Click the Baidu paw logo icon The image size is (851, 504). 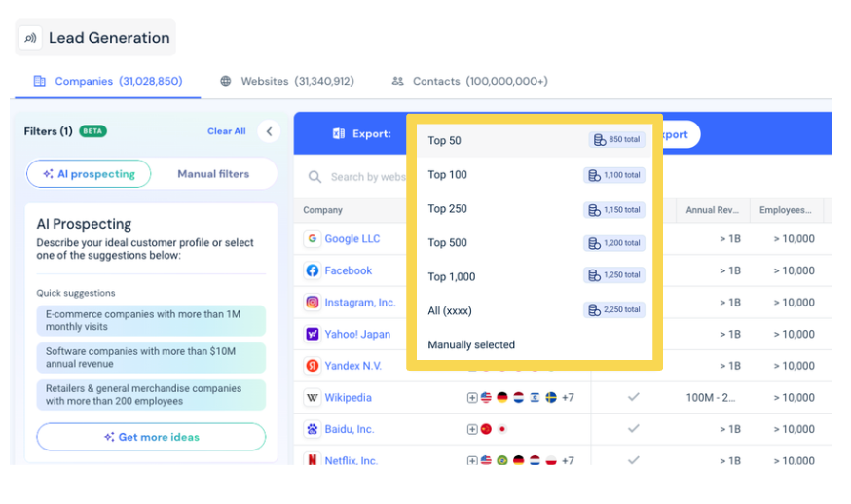pyautogui.click(x=313, y=429)
